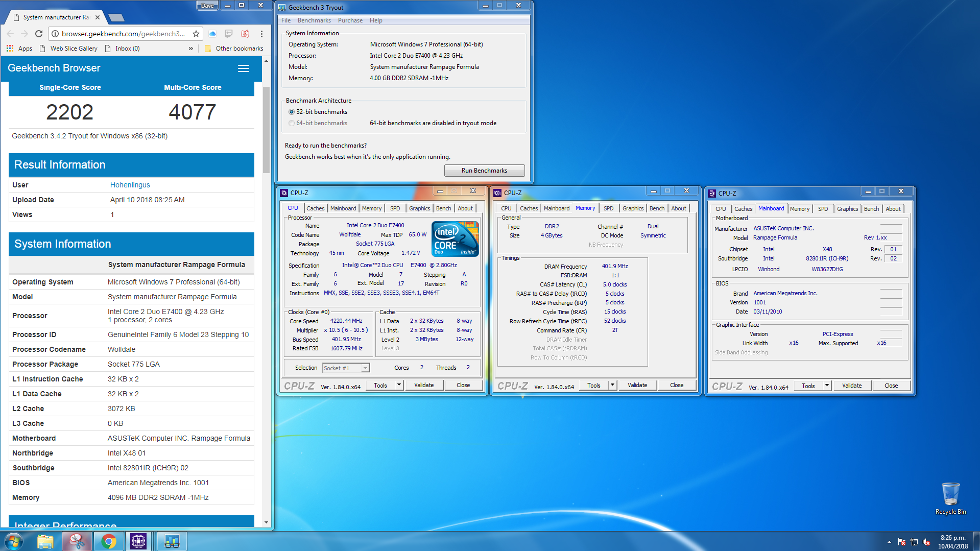Open Tools dropdown arrow in CPU-Z Memory window

coord(612,385)
